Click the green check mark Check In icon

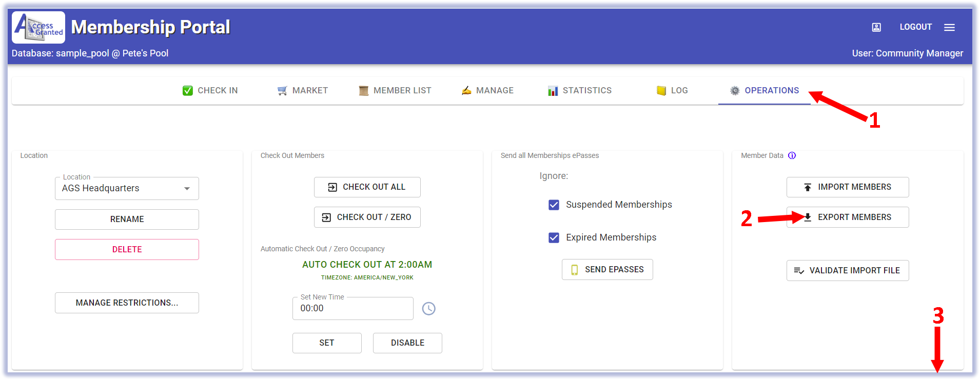pyautogui.click(x=188, y=91)
